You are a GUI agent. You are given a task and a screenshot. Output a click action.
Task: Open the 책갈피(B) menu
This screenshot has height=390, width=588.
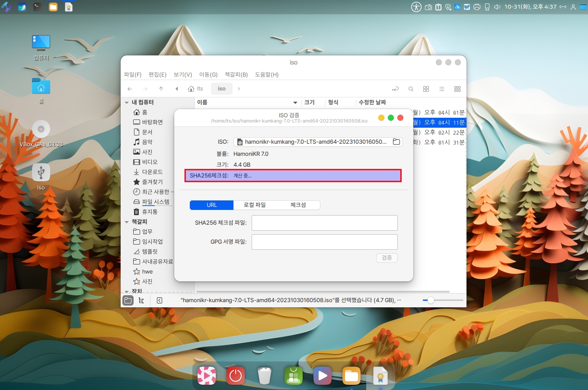pos(236,74)
